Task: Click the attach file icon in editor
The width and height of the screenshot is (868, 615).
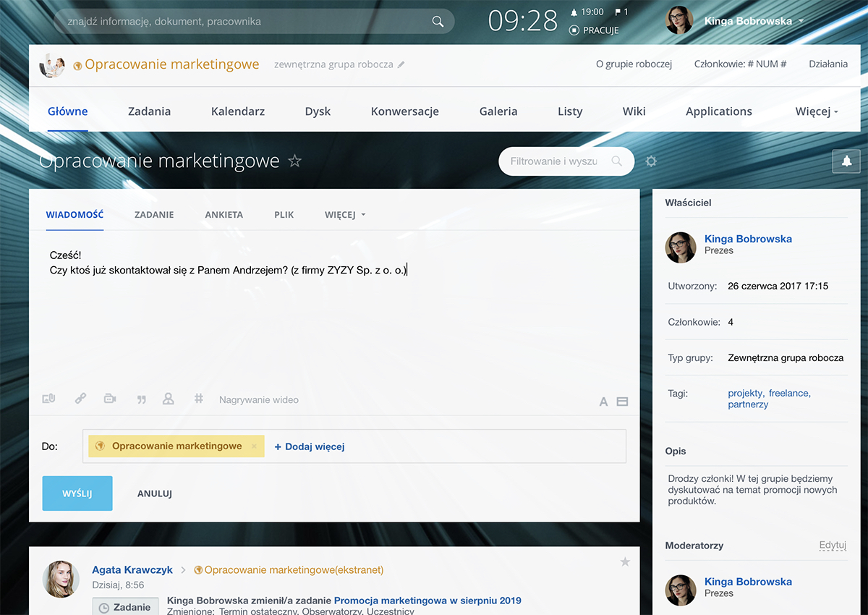Action: (49, 399)
